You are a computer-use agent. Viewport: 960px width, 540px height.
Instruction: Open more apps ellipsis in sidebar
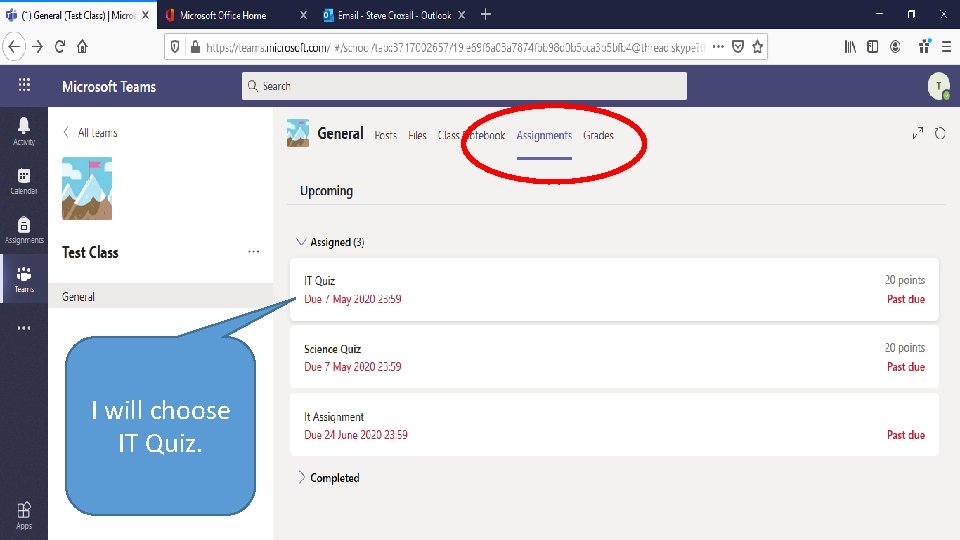(x=24, y=328)
